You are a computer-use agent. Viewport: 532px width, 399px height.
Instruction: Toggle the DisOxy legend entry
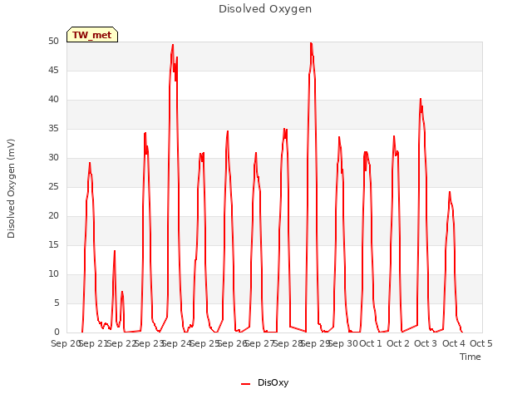point(264,382)
